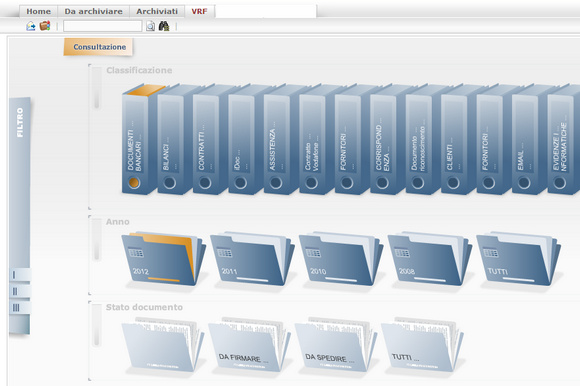Image resolution: width=580 pixels, height=386 pixels.
Task: Select filter level II in side panel
Action: 20,291
